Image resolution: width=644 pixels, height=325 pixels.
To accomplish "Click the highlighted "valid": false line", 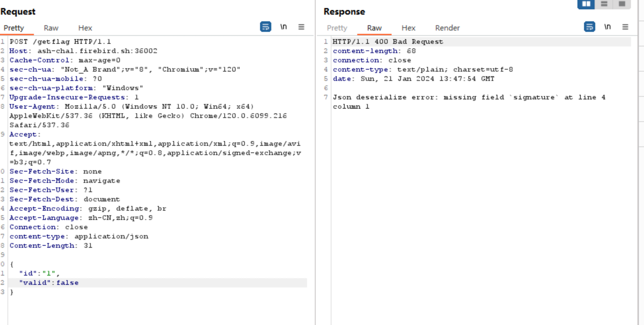I will [49, 282].
